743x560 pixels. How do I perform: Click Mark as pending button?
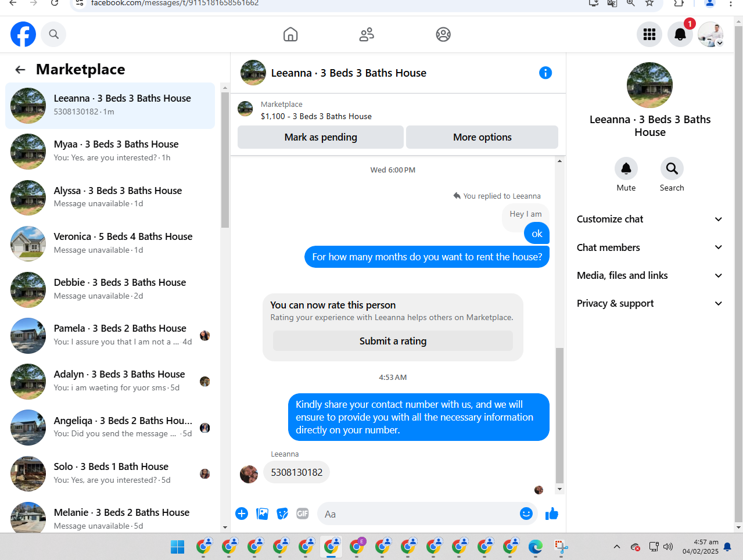coord(321,137)
